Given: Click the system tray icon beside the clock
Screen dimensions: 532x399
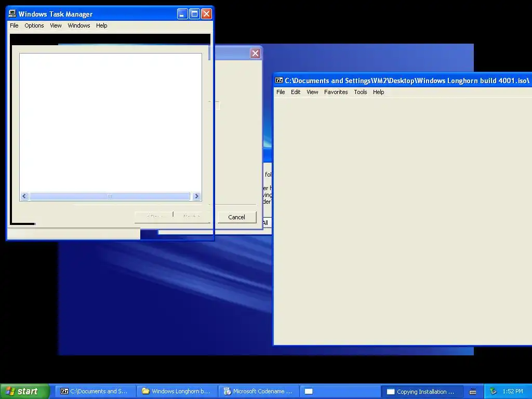Looking at the screenshot, I should coord(494,391).
